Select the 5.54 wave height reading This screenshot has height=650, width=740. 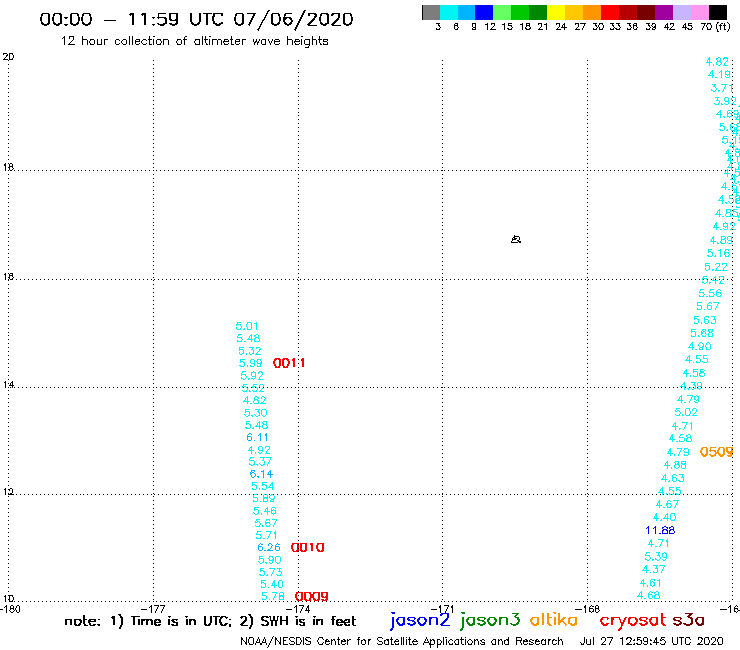pos(263,486)
